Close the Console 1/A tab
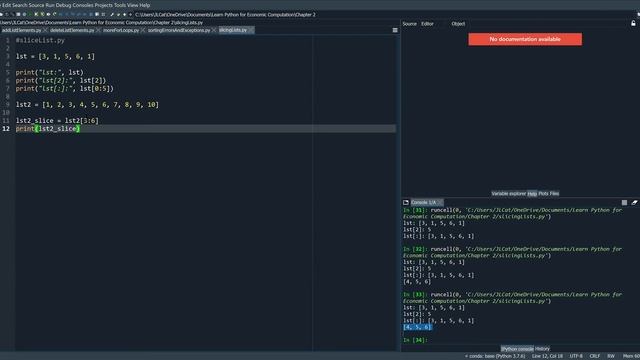Viewport: 640px width, 360px height. 440,202
